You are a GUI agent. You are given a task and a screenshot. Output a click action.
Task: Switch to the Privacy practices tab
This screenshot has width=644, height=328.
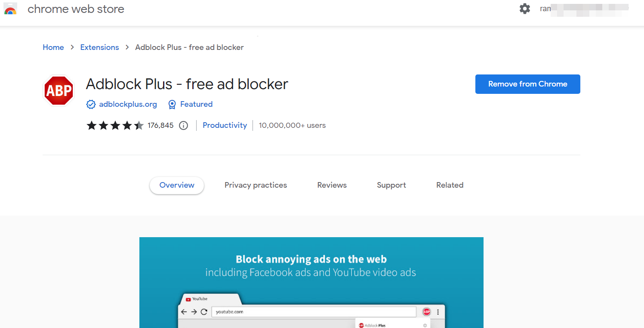pos(256,185)
